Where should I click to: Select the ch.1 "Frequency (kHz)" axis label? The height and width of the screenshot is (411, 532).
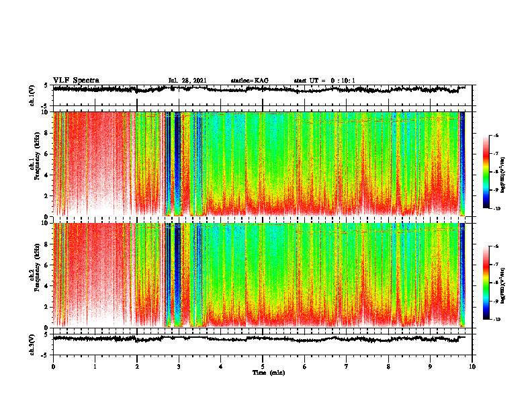tap(37, 156)
